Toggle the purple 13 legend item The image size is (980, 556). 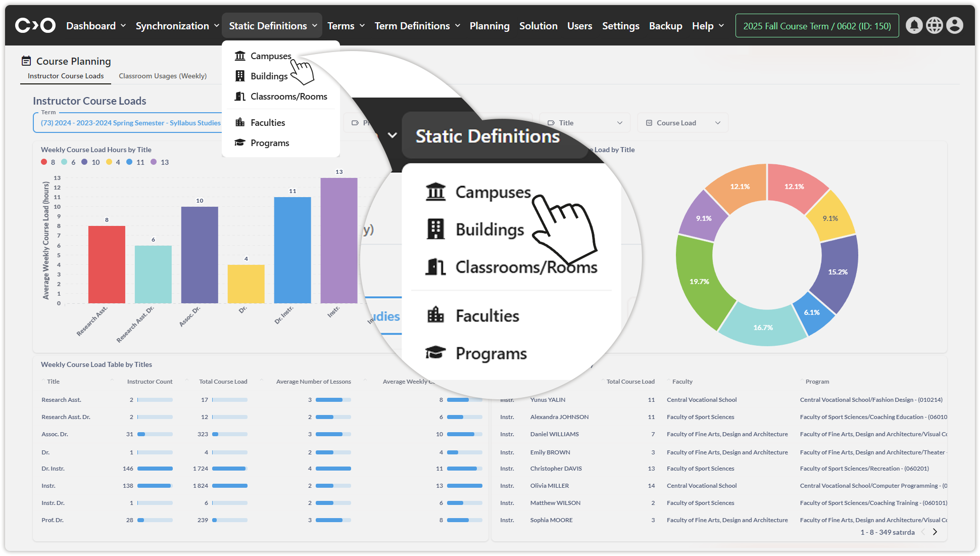point(160,162)
